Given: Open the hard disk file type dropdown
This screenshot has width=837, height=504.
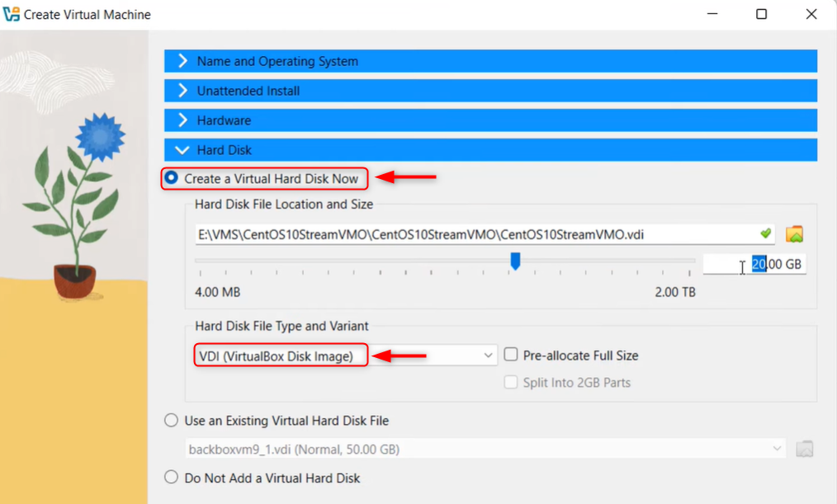Looking at the screenshot, I should click(487, 355).
